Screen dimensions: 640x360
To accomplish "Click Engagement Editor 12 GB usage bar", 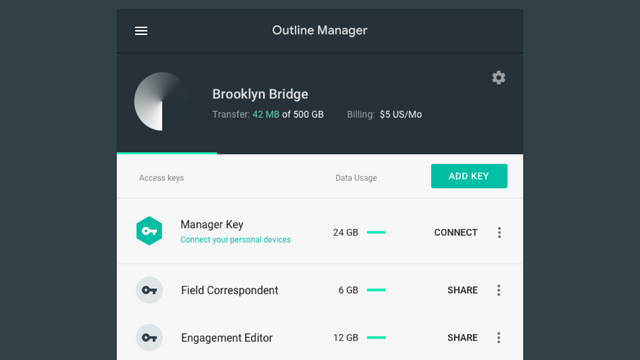I will click(x=376, y=338).
